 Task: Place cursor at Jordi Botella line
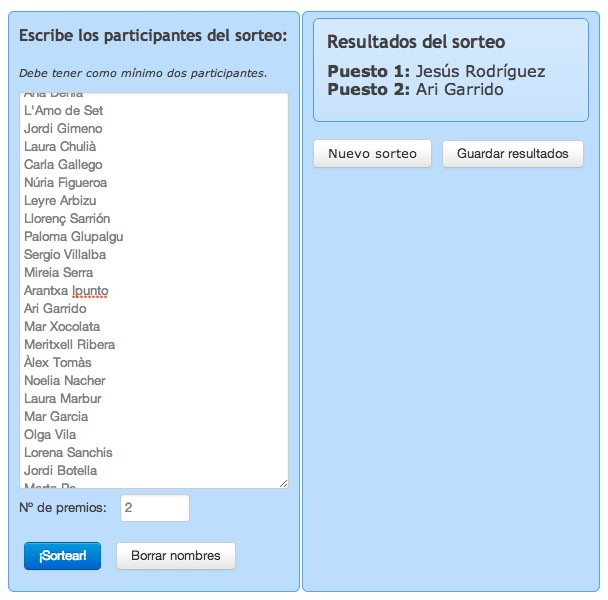[x=60, y=470]
